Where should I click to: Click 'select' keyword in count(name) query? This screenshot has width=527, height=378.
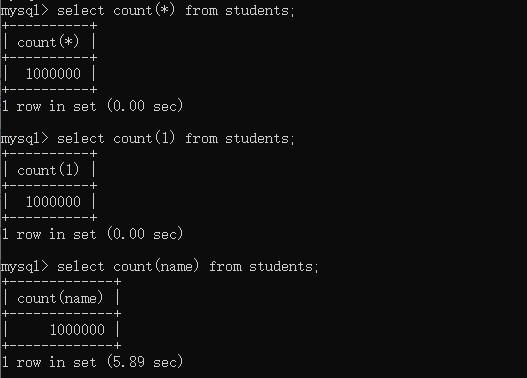81,266
